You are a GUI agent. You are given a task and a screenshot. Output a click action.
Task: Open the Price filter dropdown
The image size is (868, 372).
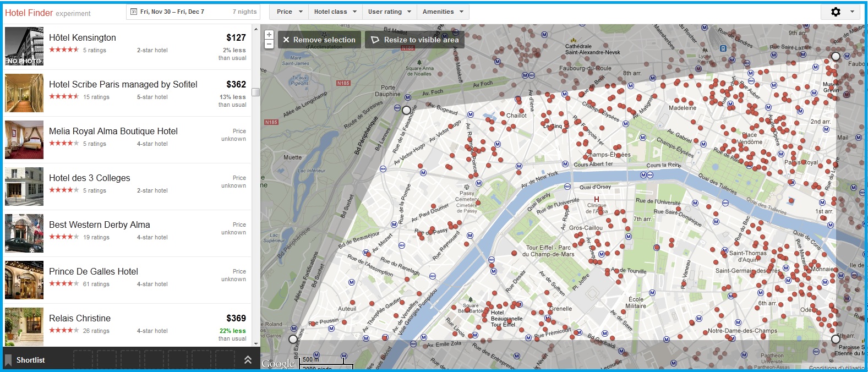[289, 12]
